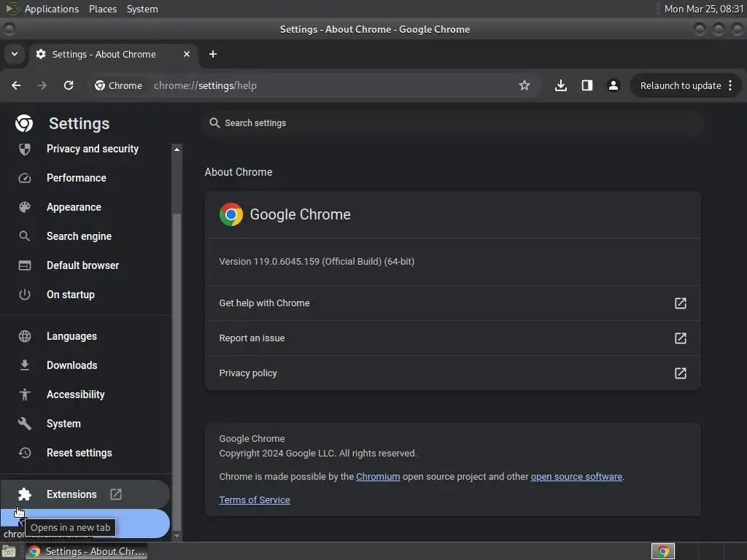Click the Chrome logo next to Settings title
The image size is (747, 560).
coord(24,123)
